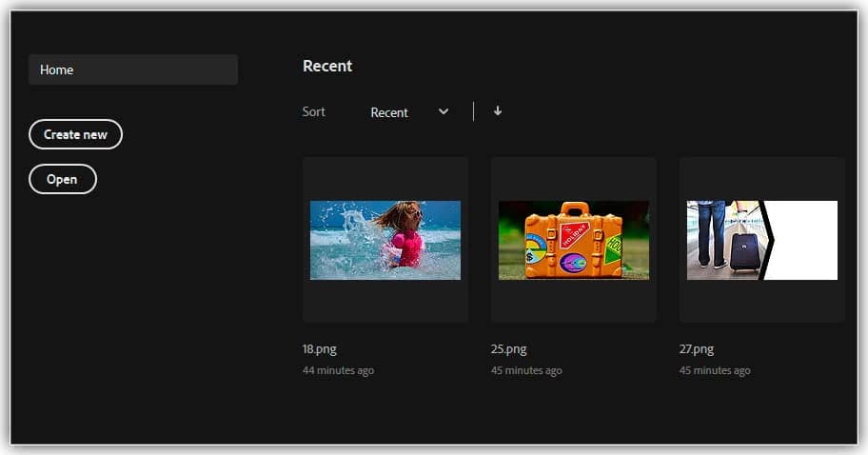The height and width of the screenshot is (455, 868).
Task: Expand the Recent sort dropdown chevron
Action: coord(444,111)
